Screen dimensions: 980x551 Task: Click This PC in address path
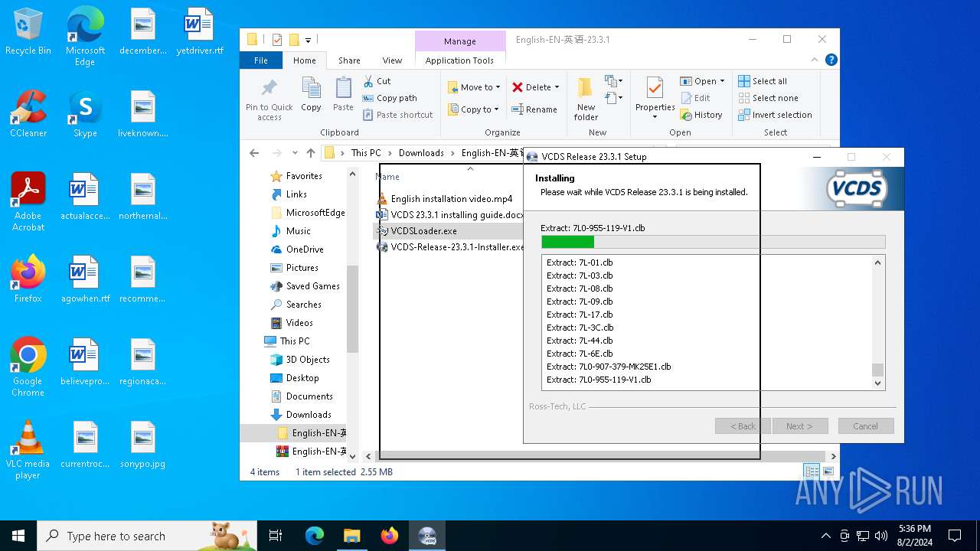(x=366, y=153)
